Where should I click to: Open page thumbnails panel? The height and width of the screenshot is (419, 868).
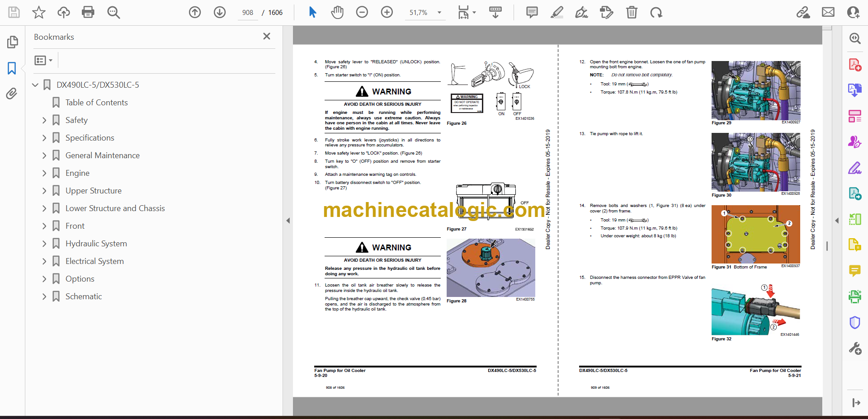pos(12,42)
